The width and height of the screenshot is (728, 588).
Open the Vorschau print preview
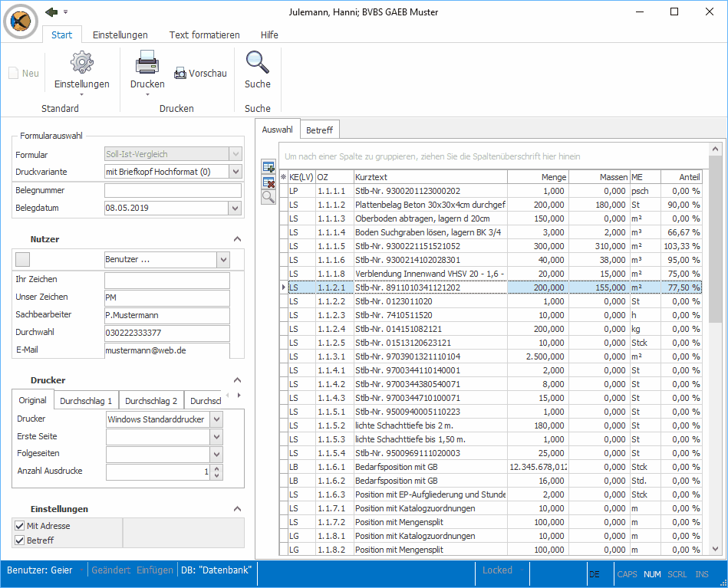point(200,74)
